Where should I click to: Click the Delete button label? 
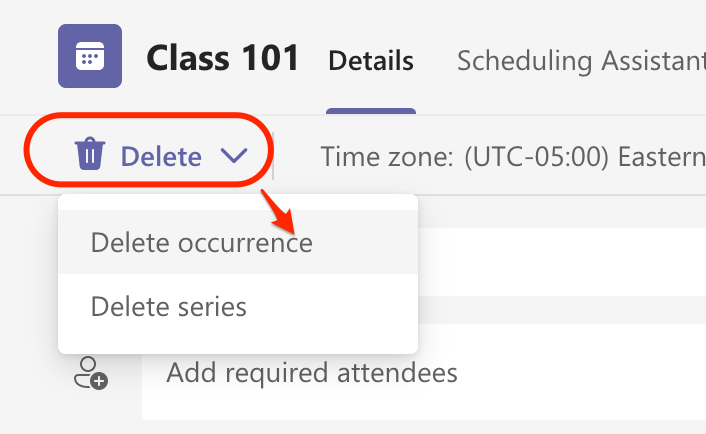161,157
